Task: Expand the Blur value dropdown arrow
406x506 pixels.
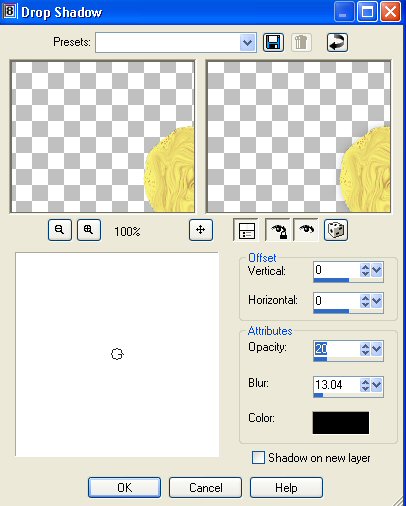Action: pos(377,385)
